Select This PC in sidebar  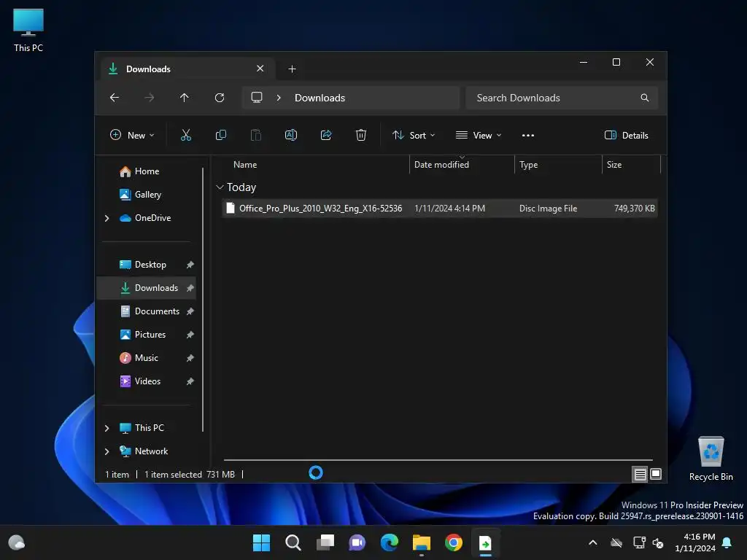(149, 428)
